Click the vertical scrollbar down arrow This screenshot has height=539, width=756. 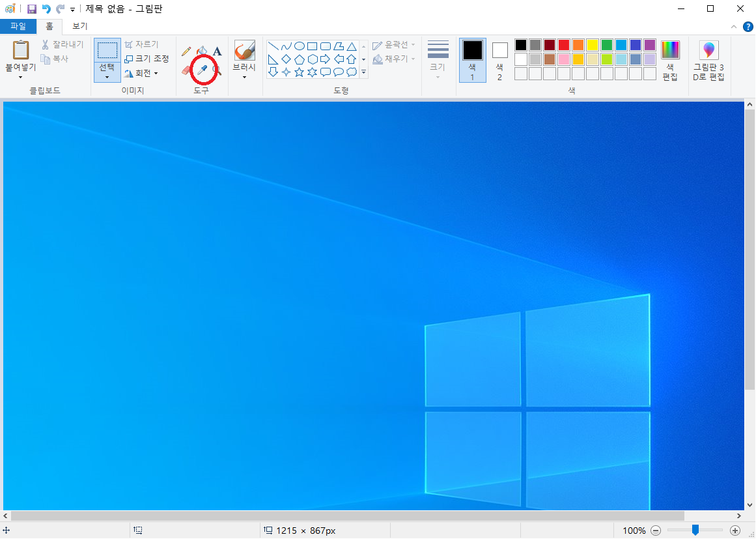click(749, 505)
